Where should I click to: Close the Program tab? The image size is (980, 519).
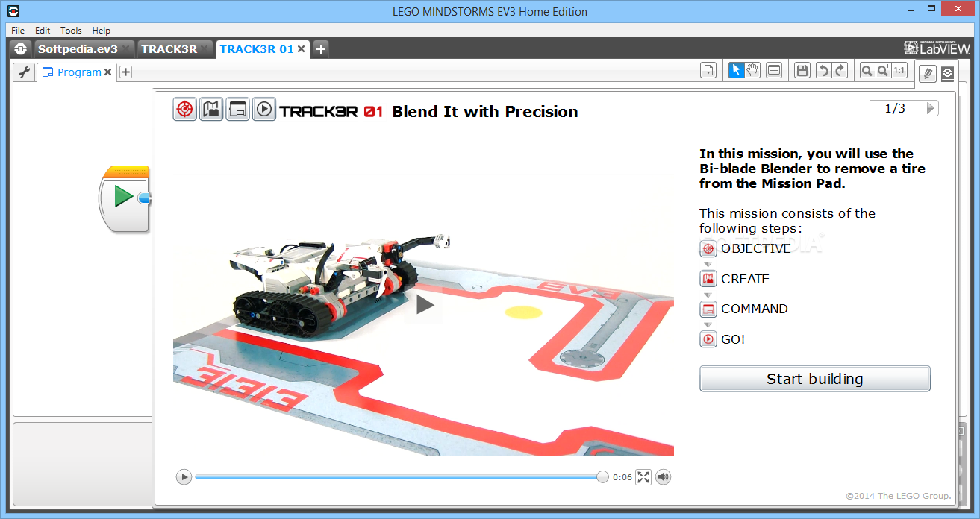click(107, 72)
